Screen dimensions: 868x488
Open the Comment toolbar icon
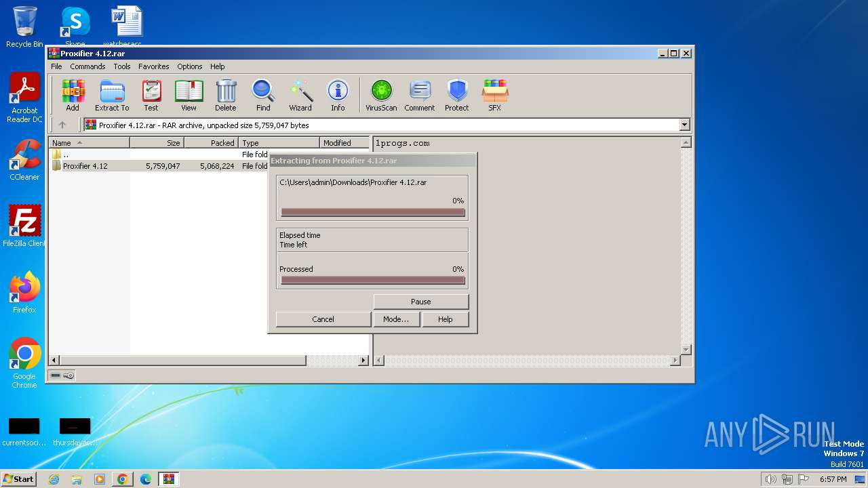[x=420, y=95]
